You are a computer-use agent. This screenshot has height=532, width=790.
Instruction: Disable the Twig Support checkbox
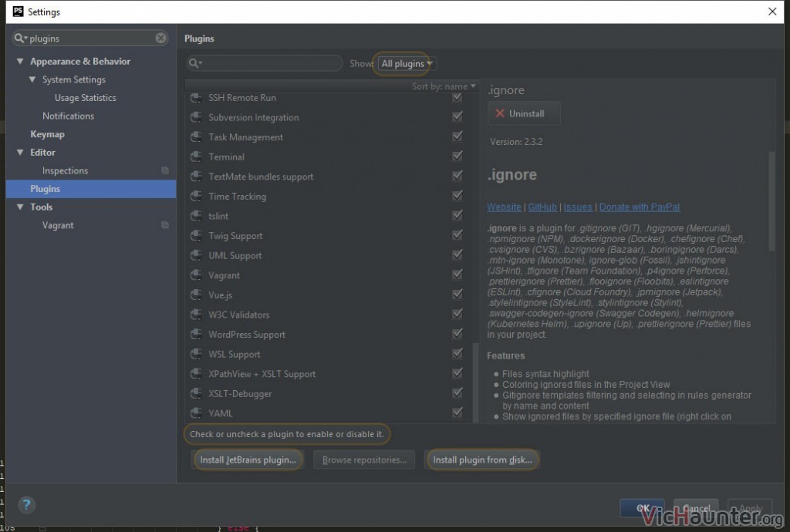coord(457,235)
